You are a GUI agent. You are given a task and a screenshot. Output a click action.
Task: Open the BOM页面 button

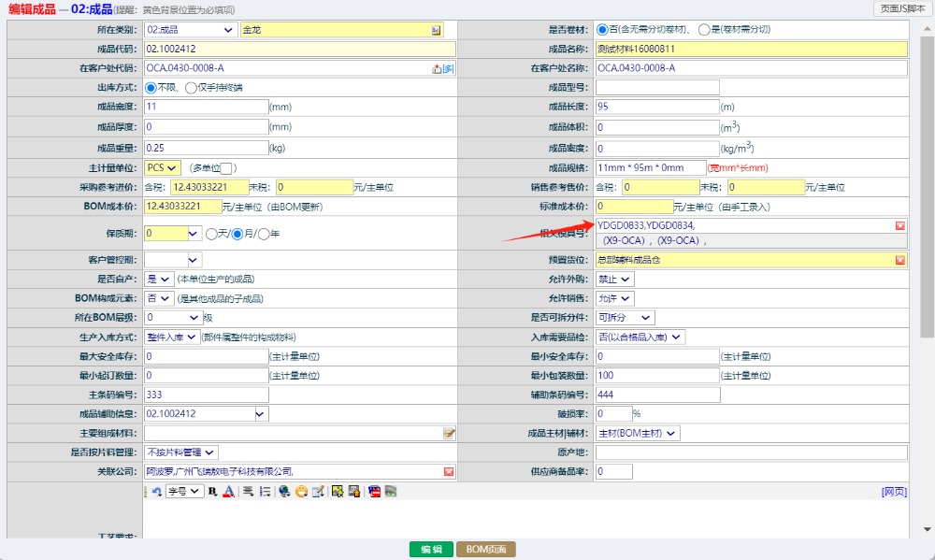[485, 550]
